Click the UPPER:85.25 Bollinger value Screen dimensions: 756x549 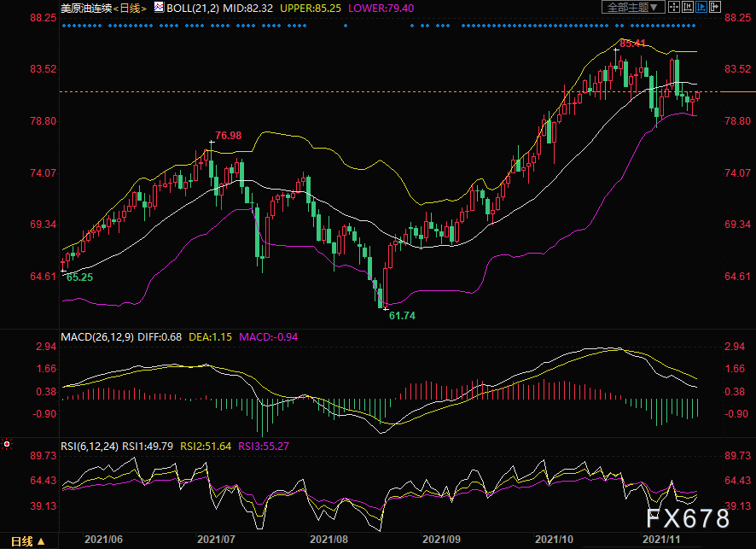pyautogui.click(x=311, y=9)
